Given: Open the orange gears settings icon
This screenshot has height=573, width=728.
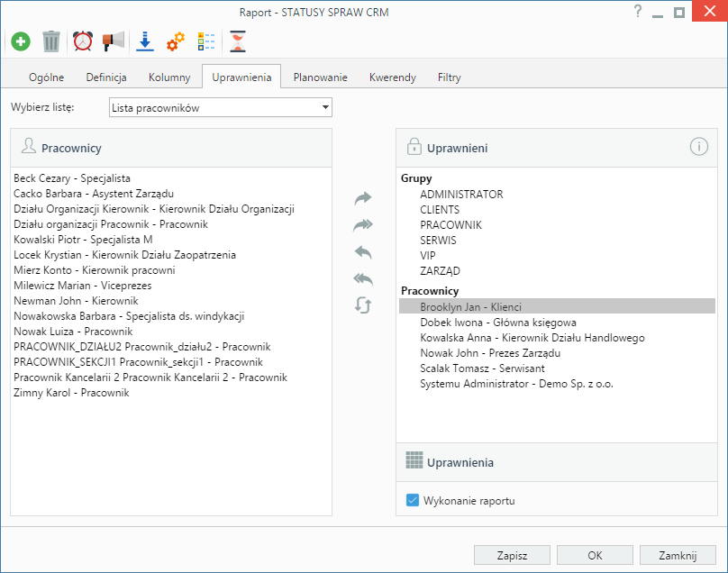Looking at the screenshot, I should click(x=176, y=41).
